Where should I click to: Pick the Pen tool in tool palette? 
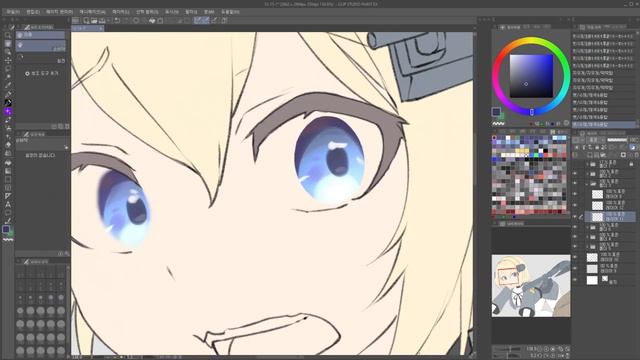point(8,94)
